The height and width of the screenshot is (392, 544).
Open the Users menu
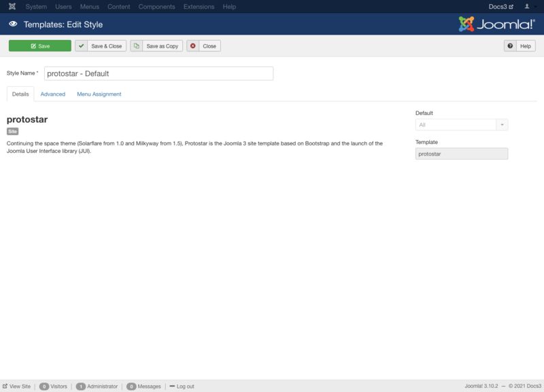(x=63, y=7)
